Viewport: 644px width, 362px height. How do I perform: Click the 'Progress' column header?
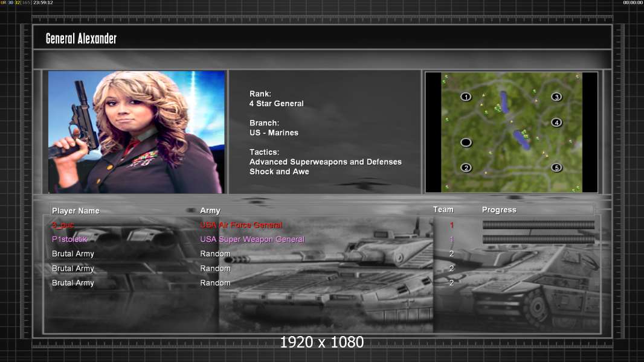(x=499, y=210)
